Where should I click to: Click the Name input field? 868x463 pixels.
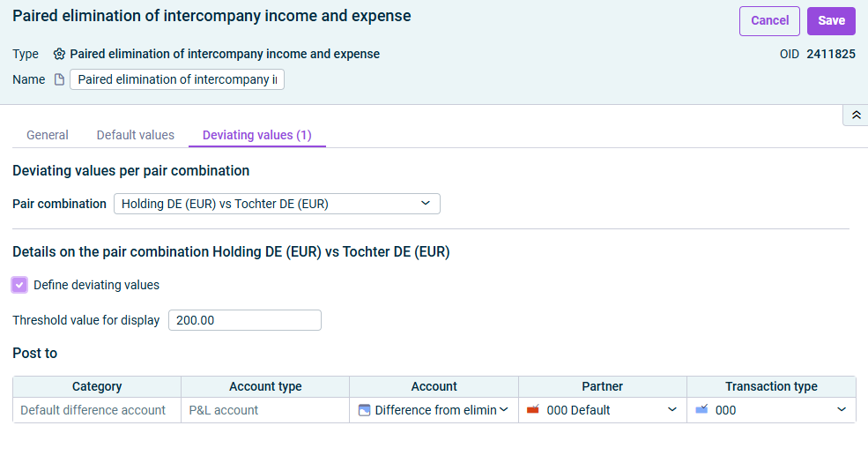tap(177, 79)
